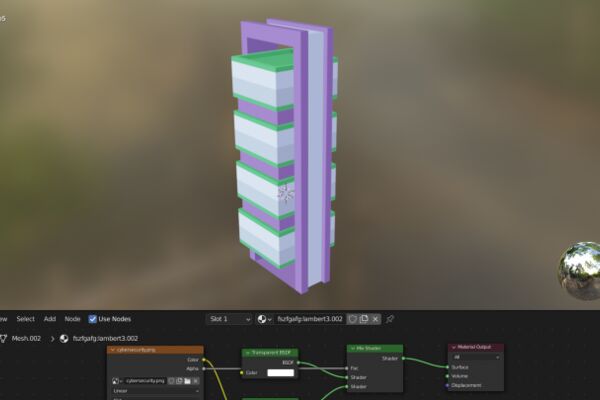This screenshot has width=600, height=400.
Task: Toggle the pin icon in node header
Action: click(390, 319)
